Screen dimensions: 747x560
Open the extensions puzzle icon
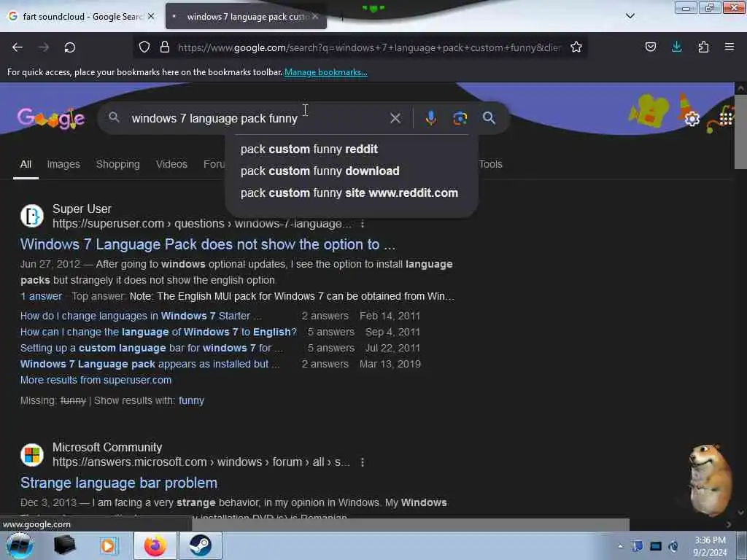click(x=703, y=47)
